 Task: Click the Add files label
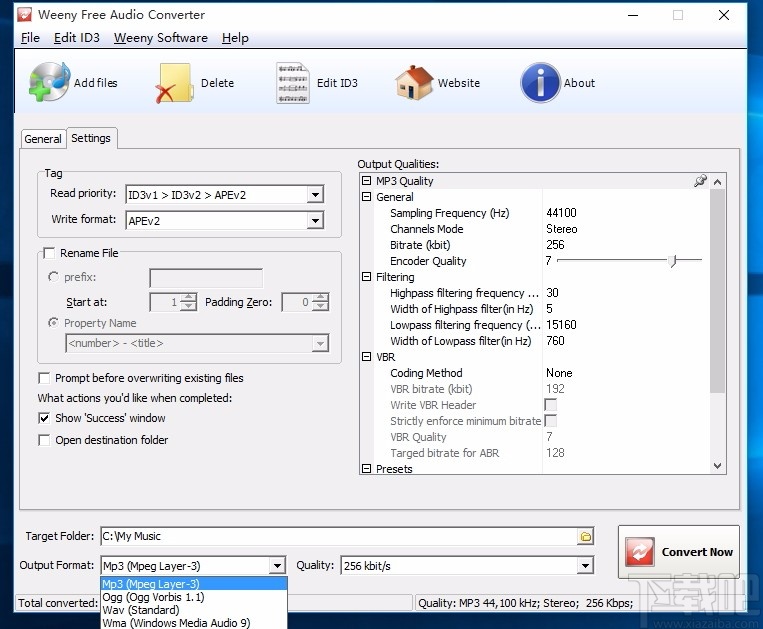tap(95, 83)
